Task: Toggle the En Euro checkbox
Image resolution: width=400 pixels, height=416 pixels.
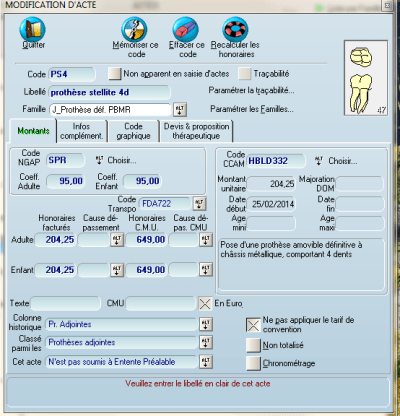Action: pyautogui.click(x=205, y=303)
